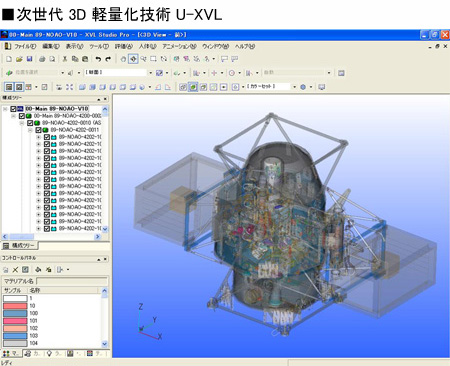The image size is (450, 366).
Task: Collapse the 89-NOAO-4202-0011 tree node
Action: pyautogui.click(x=30, y=130)
